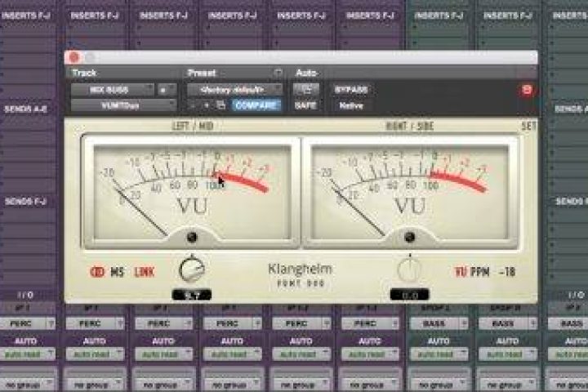Click the left VU meter calibration screw
This screenshot has height=392, width=588.
(x=192, y=238)
